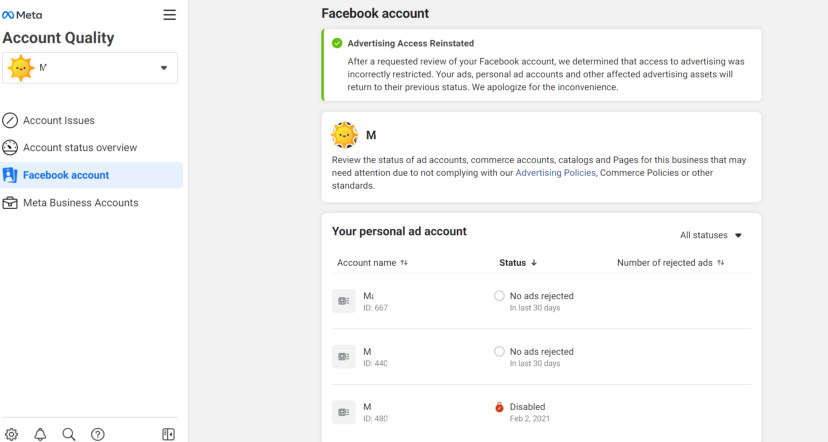
Task: Click the Facebook account person icon
Action: click(x=10, y=175)
